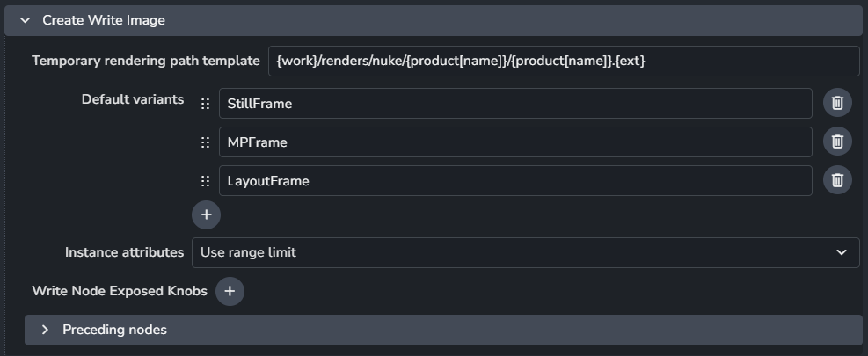
Task: Click drag handle beside LayoutFrame
Action: 205,181
